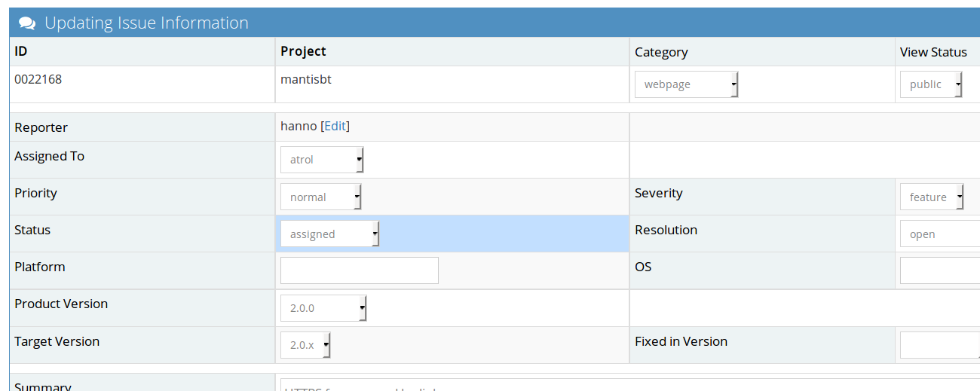Open the Priority dropdown set to normal
This screenshot has height=391, width=980.
coord(320,197)
